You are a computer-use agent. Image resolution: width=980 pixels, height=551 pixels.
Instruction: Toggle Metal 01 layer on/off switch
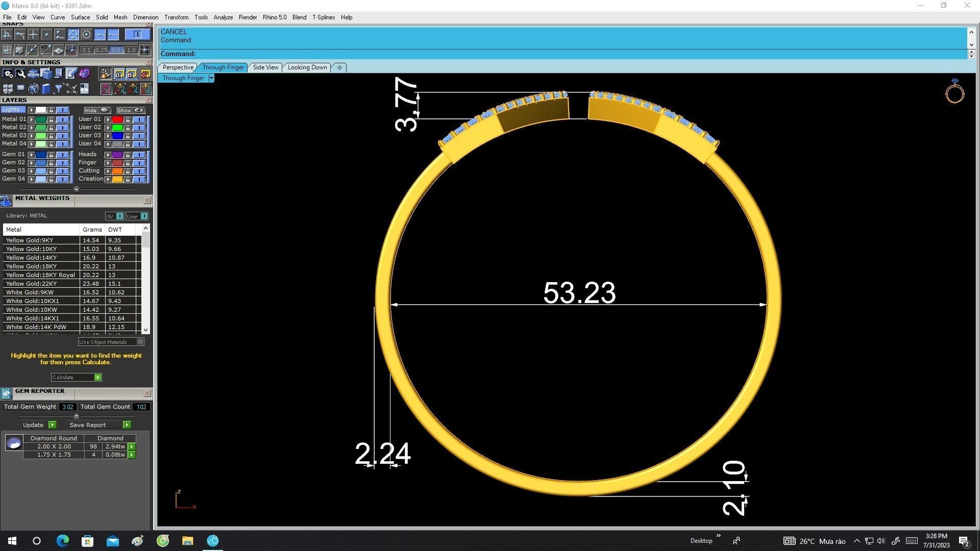pos(63,119)
